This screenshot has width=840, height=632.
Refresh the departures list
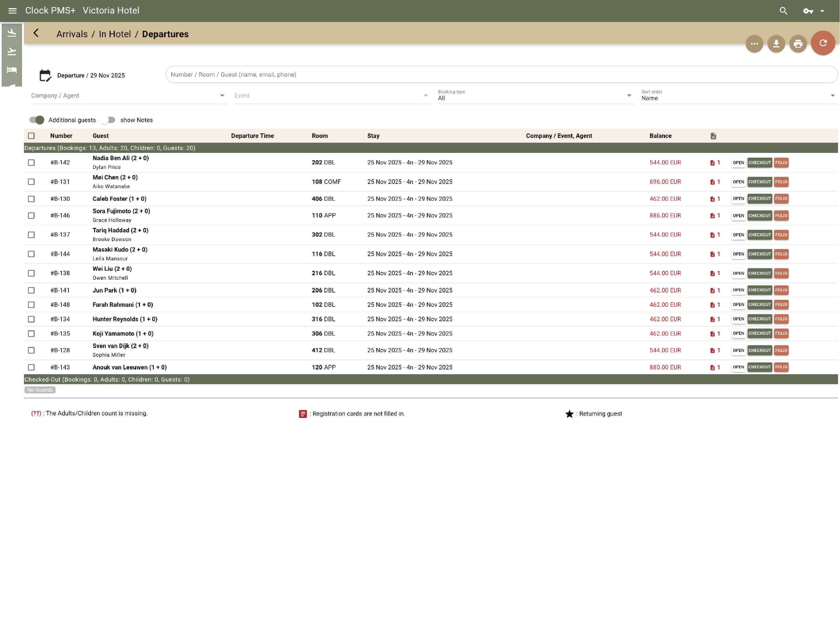[x=823, y=43]
